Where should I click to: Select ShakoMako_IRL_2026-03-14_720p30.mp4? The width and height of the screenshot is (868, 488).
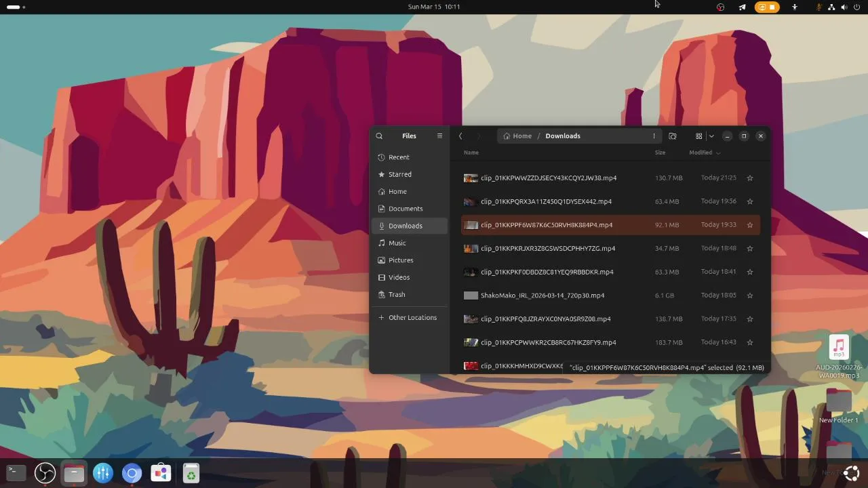click(x=610, y=296)
